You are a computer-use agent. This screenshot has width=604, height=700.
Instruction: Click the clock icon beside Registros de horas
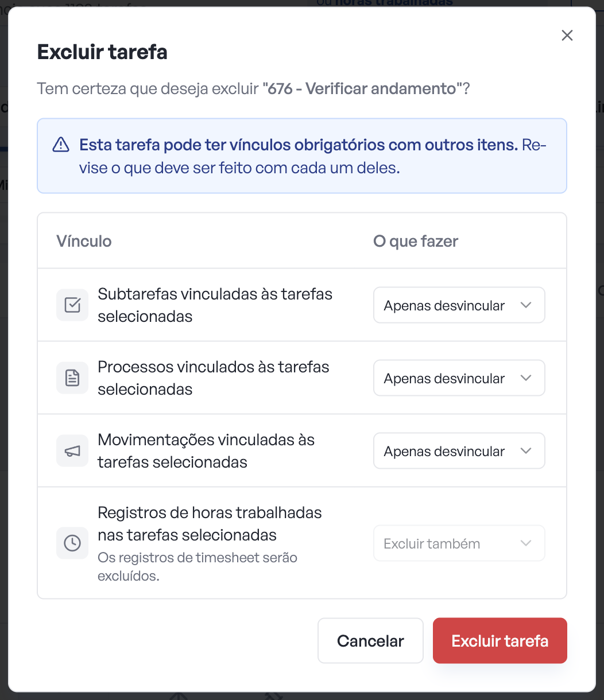[72, 543]
